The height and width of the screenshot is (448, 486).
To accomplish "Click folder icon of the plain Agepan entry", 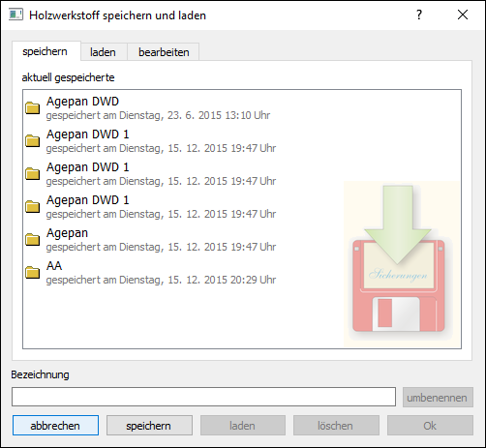I will tap(33, 239).
